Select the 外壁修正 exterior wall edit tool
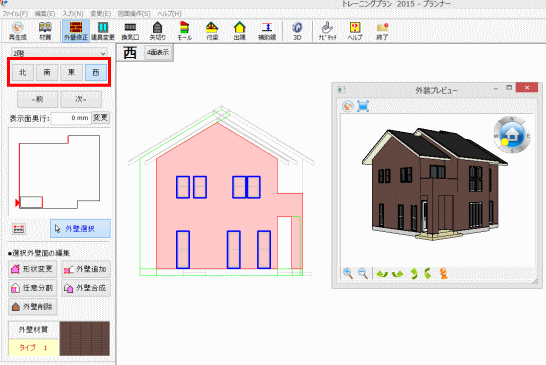The height and width of the screenshot is (365, 546). [x=76, y=31]
